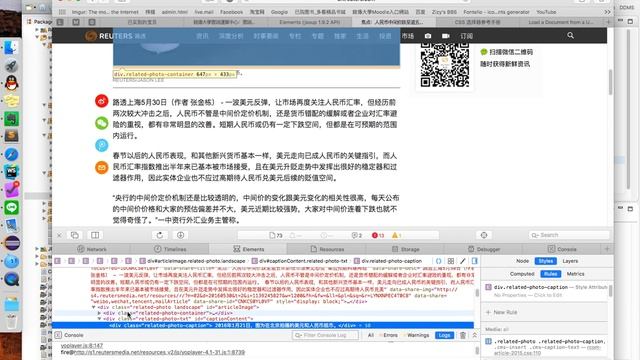Open the QQ penguin app in Dock
Viewport: 640px width, 360px height.
pos(11,83)
